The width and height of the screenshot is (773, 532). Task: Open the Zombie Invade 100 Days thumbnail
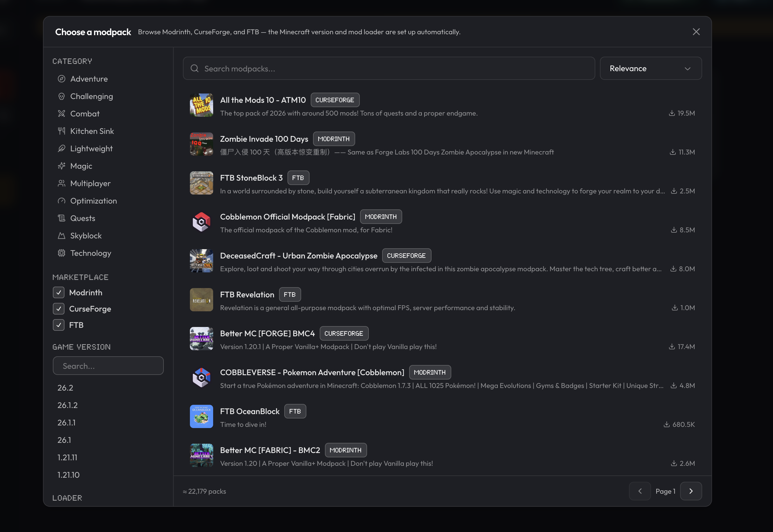[x=201, y=144]
